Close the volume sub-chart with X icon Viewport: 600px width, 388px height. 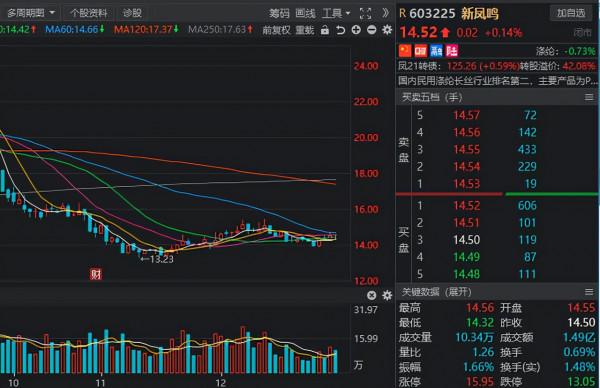(371, 295)
